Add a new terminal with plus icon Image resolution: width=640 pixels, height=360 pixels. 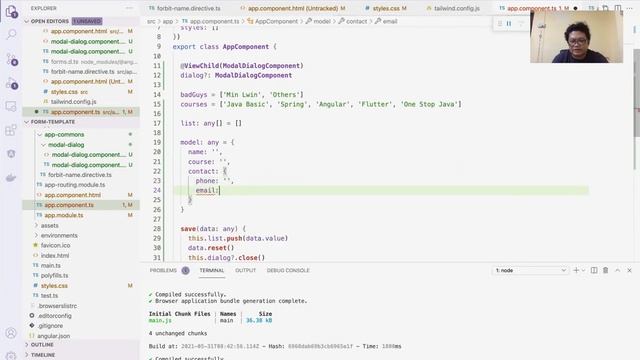click(576, 270)
